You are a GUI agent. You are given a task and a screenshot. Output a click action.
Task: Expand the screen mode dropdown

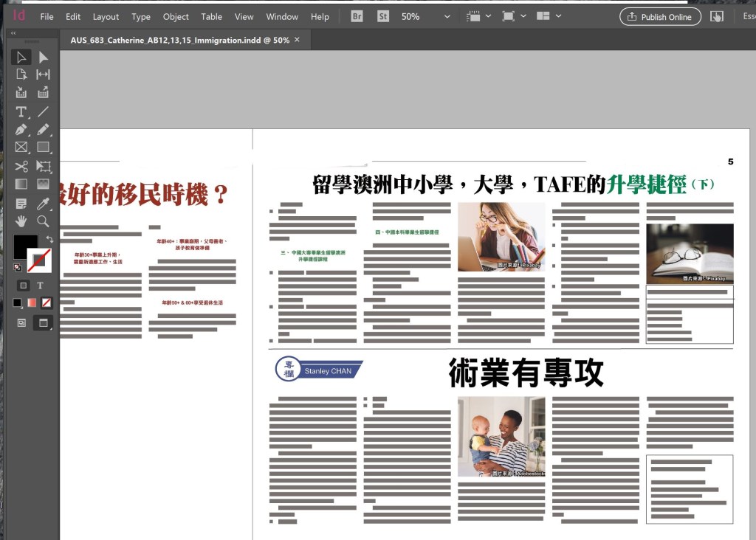[x=523, y=16]
